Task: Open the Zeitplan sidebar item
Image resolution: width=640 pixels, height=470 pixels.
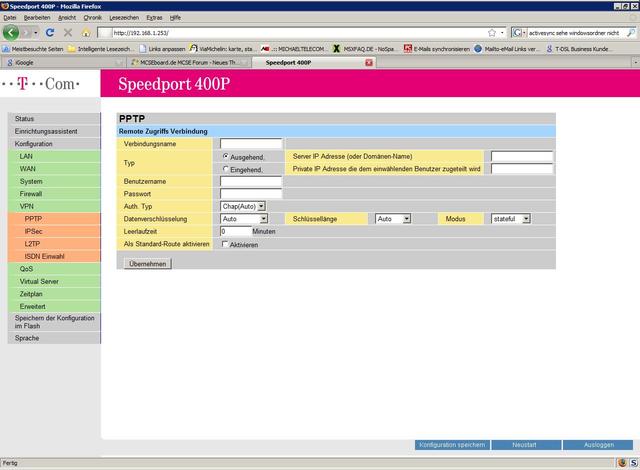Action: (x=54, y=294)
